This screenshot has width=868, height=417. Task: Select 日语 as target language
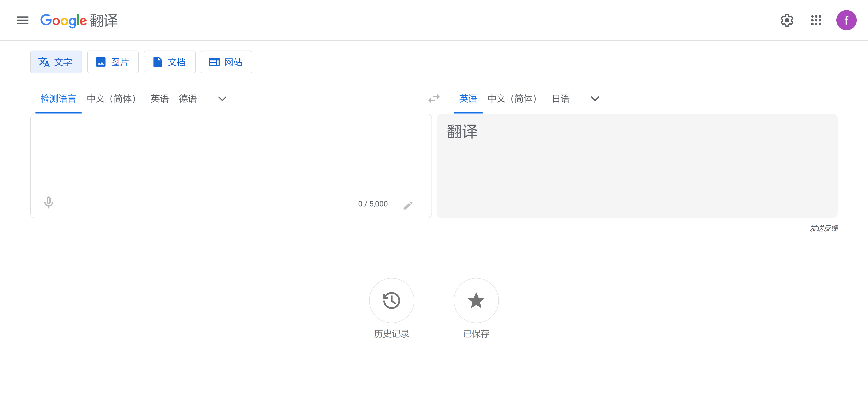(560, 99)
